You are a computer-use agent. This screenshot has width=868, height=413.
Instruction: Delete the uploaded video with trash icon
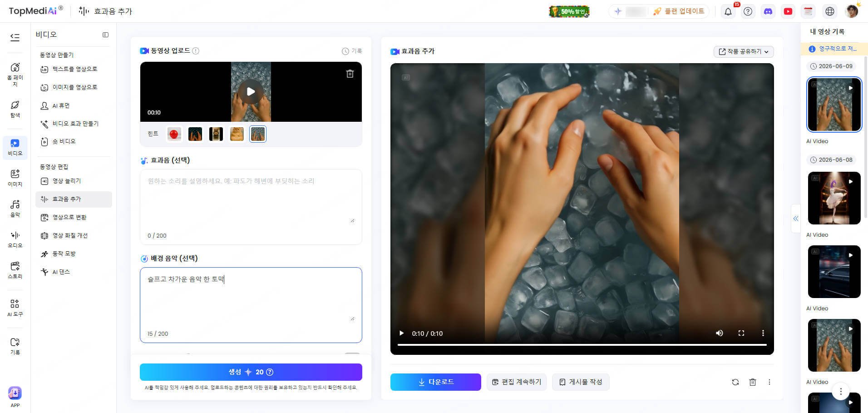coord(350,74)
